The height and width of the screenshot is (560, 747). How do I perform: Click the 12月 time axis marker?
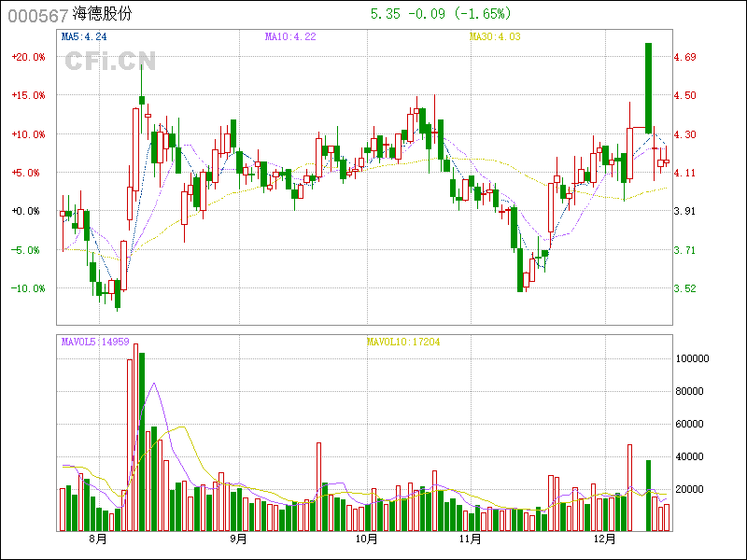(x=606, y=539)
